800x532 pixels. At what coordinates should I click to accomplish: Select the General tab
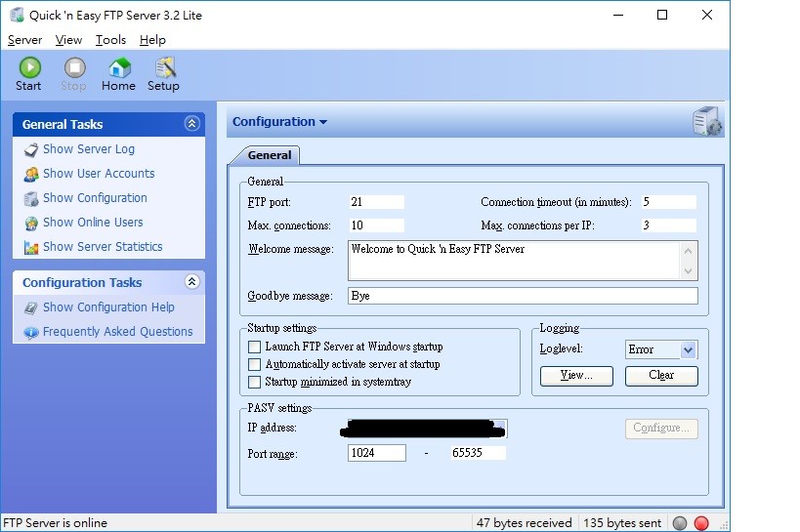click(x=270, y=155)
